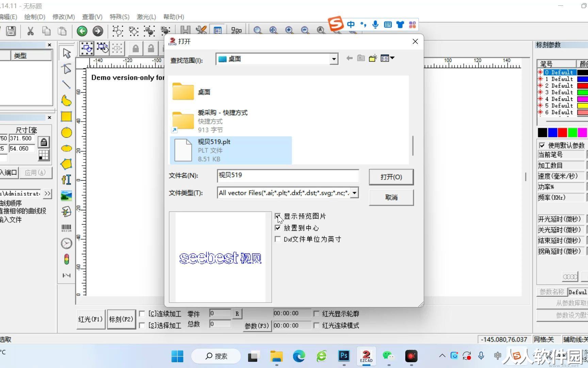
Task: Toggle 使用默认参数 checkbox
Action: point(542,145)
